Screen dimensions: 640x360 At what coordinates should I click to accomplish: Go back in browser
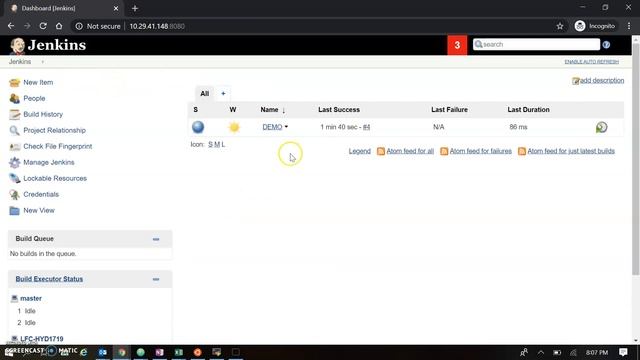click(11, 26)
